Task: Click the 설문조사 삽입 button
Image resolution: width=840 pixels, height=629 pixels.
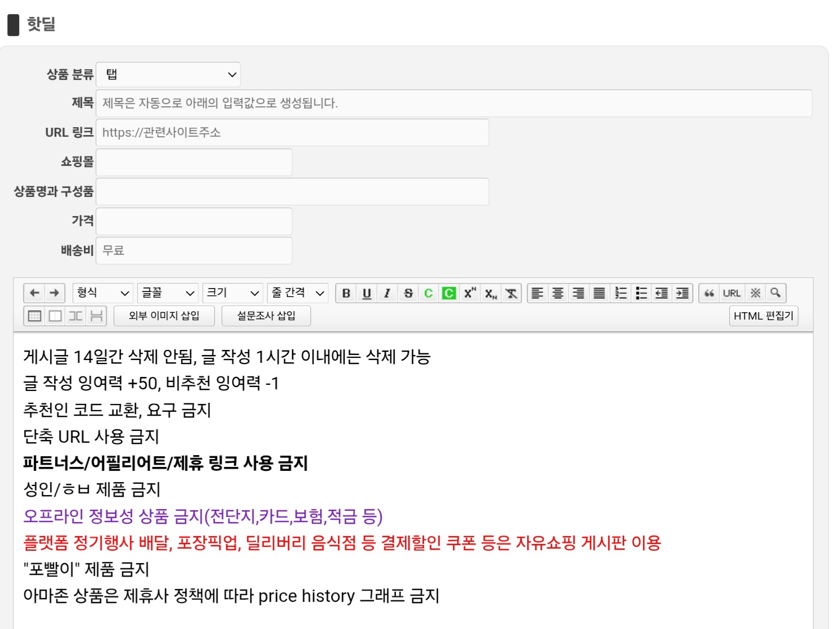Action: [266, 316]
